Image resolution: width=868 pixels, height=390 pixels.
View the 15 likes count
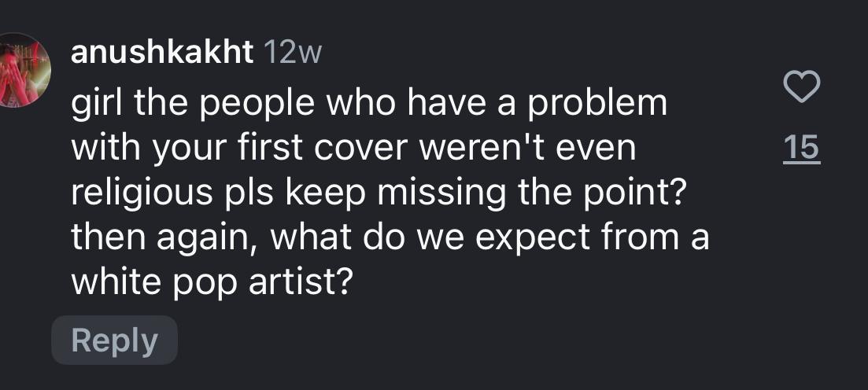[x=801, y=149]
